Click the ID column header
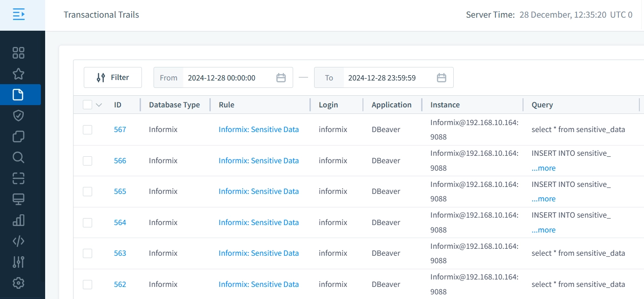 coord(118,105)
